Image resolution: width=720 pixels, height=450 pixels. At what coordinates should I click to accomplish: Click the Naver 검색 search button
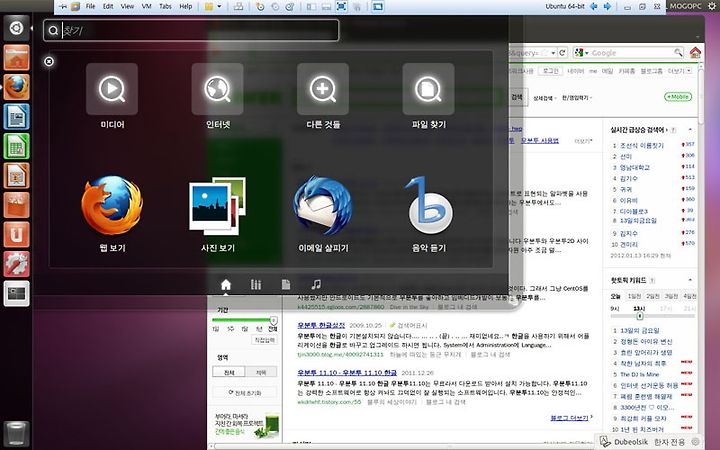[517, 97]
